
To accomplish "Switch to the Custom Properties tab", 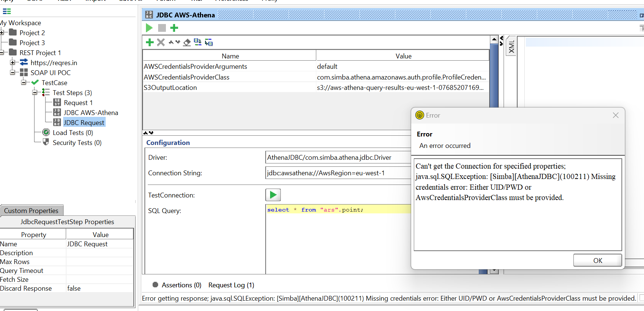I will pos(31,210).
